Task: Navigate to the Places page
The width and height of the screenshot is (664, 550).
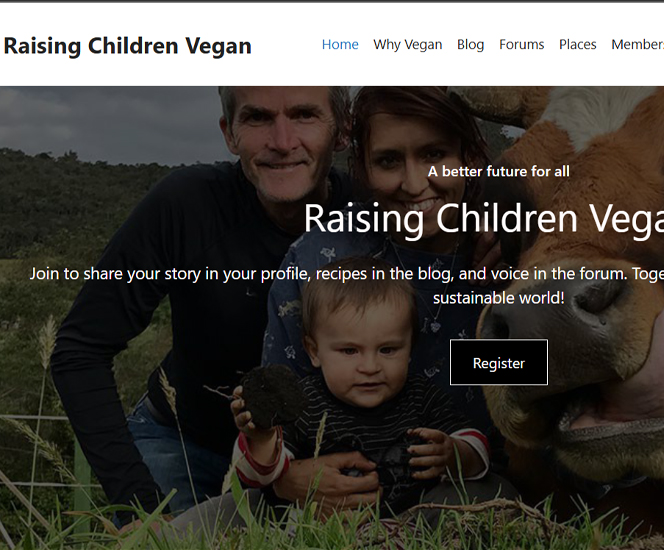Action: (578, 44)
